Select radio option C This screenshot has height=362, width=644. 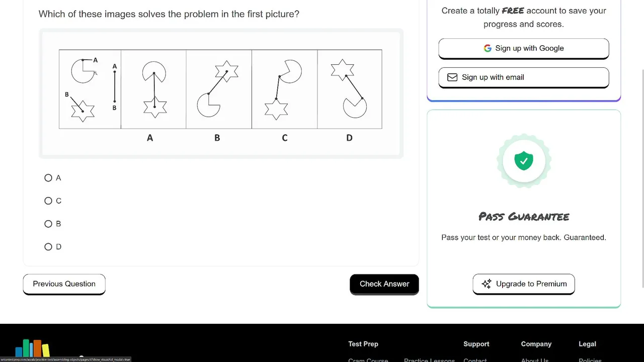coord(48,201)
